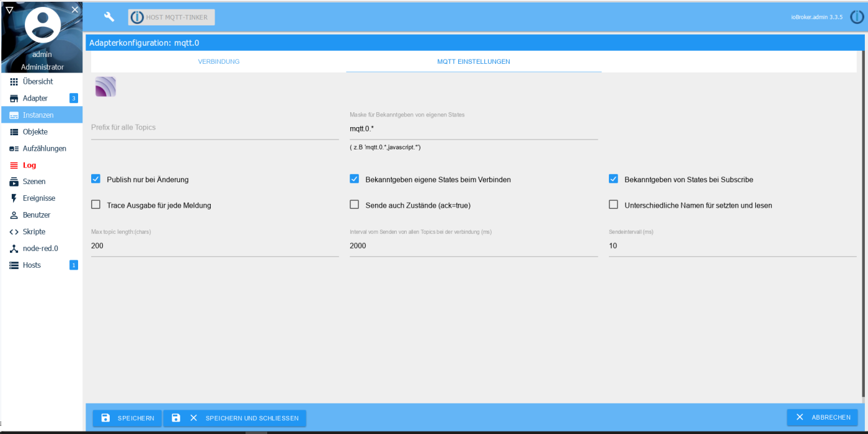The image size is (868, 434).
Task: Click the admin user avatar
Action: click(x=42, y=25)
